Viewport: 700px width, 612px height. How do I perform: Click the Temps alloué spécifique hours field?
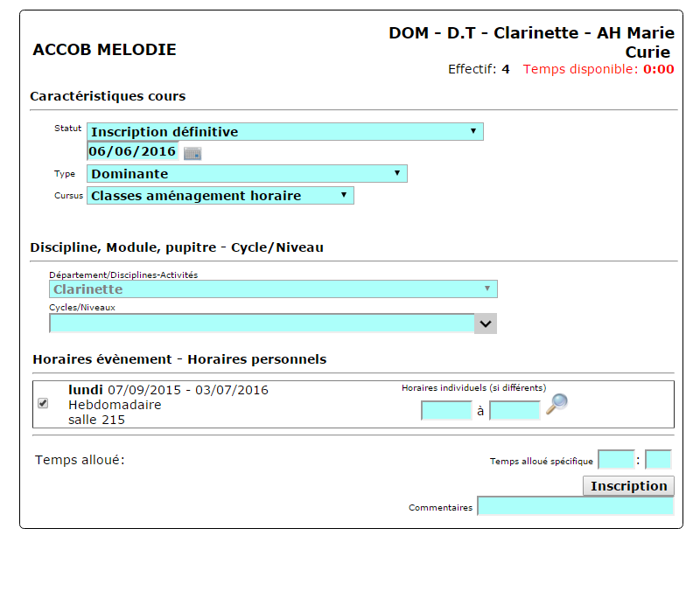point(616,460)
